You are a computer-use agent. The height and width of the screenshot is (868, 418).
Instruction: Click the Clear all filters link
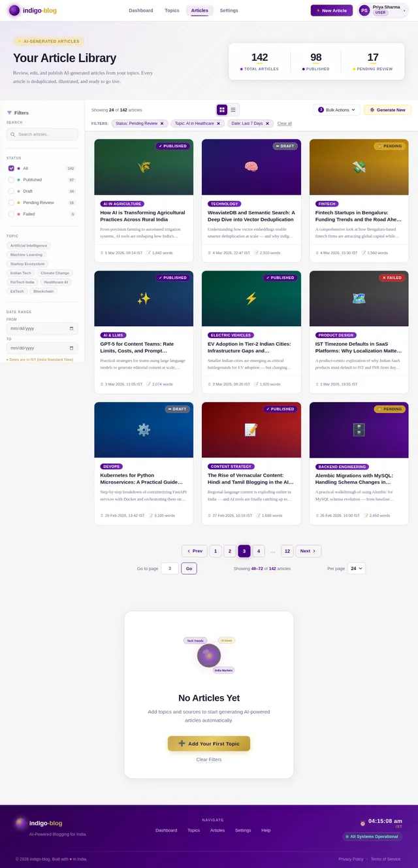pos(285,124)
